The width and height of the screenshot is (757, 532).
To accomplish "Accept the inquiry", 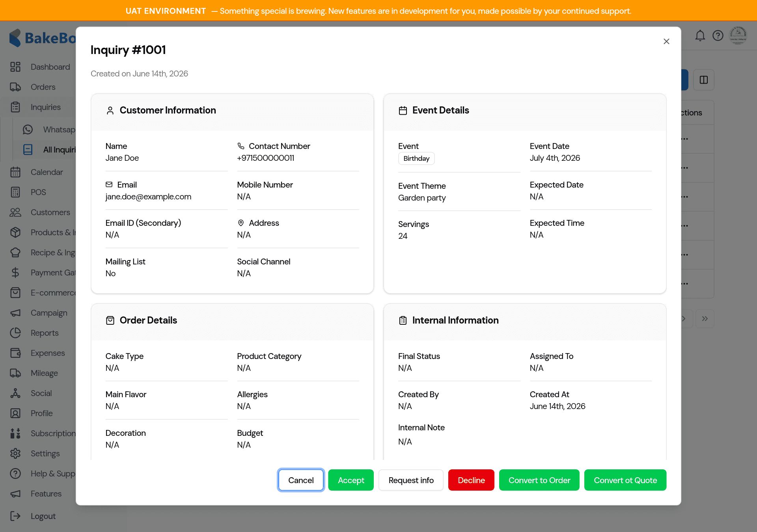I will 351,480.
